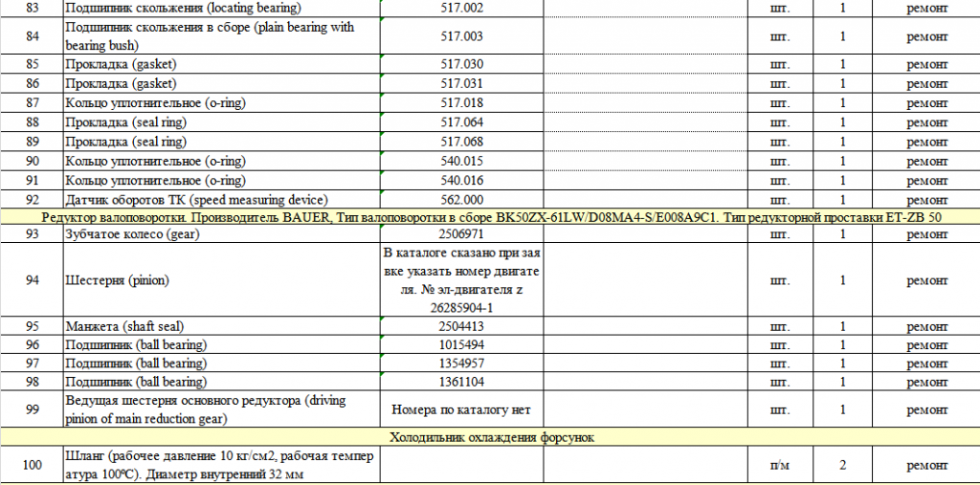
Task: Click the 'Шланг' description cell in row 100
Action: coord(220,465)
